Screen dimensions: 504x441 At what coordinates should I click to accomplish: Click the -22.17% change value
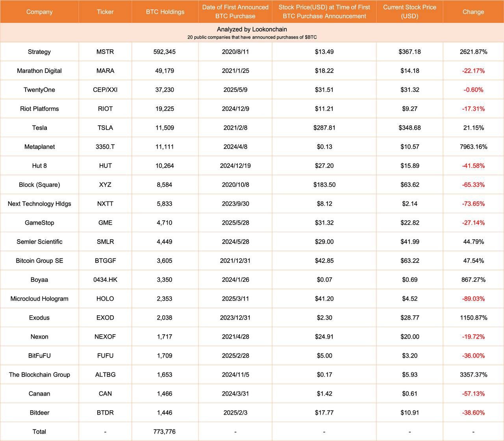[473, 71]
